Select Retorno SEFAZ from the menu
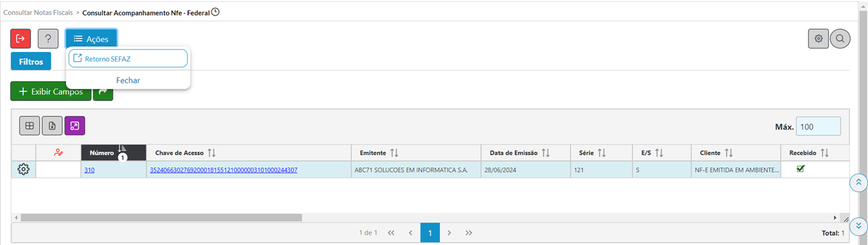Screen dimensions: 868x245 128,58
